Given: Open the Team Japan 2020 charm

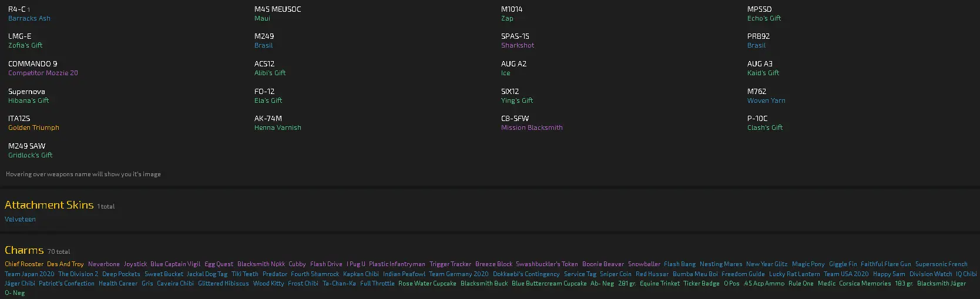Looking at the screenshot, I should click(x=29, y=274).
